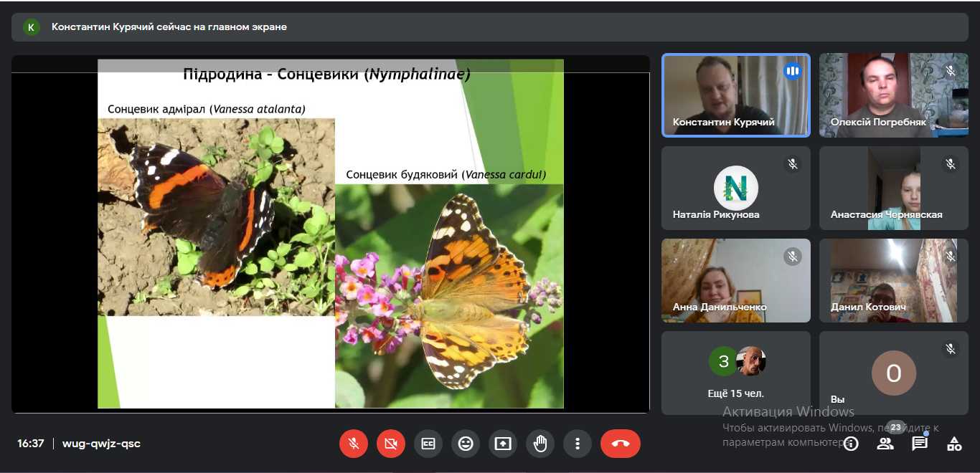Screen dimensions: 980x473
Task: Select Константин Курячий's video tile
Action: pyautogui.click(x=735, y=95)
